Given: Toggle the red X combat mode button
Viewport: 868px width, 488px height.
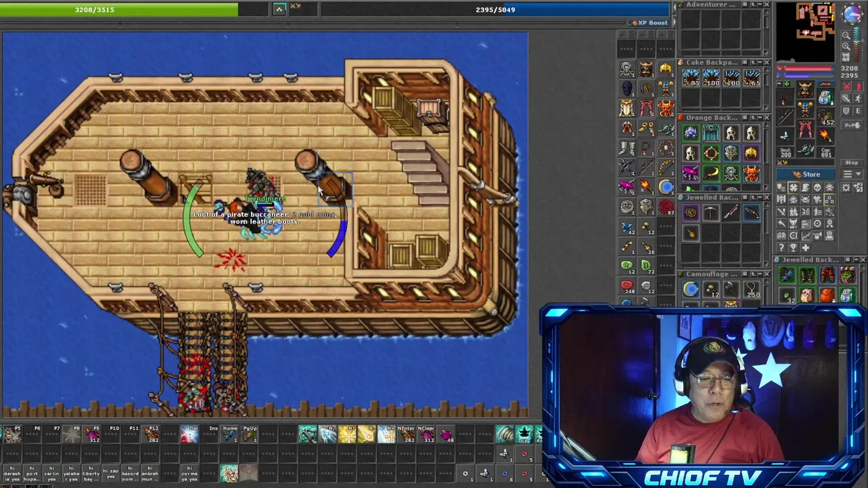Looking at the screenshot, I should (846, 87).
